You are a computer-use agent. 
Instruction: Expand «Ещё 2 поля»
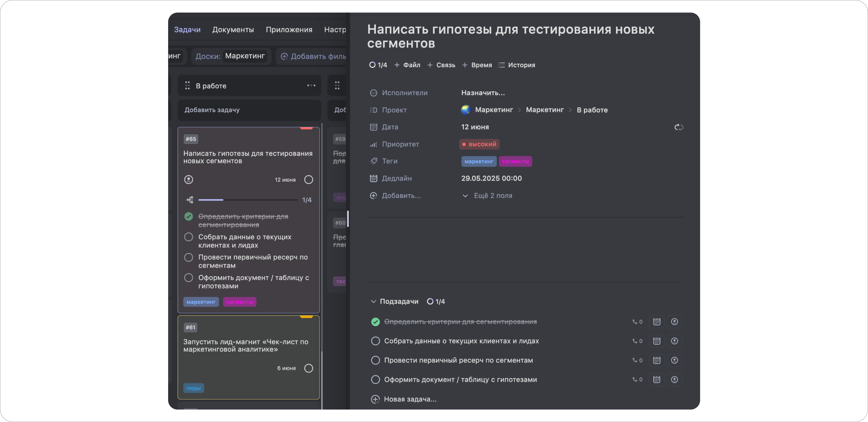coord(493,195)
